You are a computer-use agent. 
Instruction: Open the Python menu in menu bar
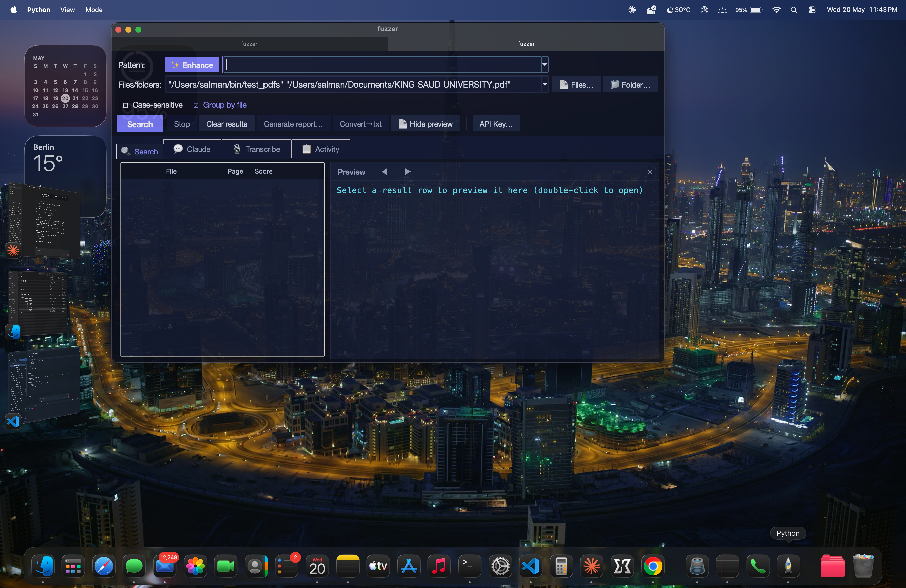(39, 10)
